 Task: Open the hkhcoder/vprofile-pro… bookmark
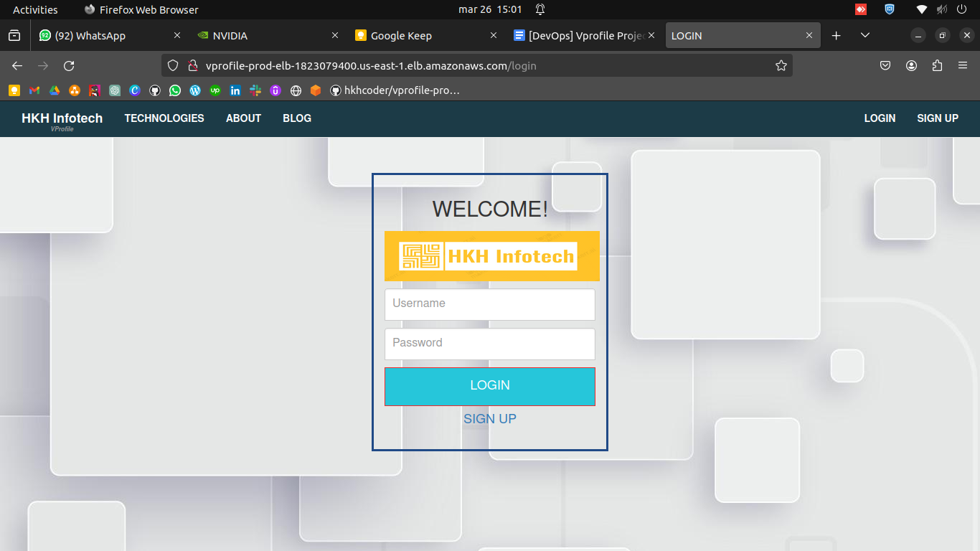pos(394,90)
